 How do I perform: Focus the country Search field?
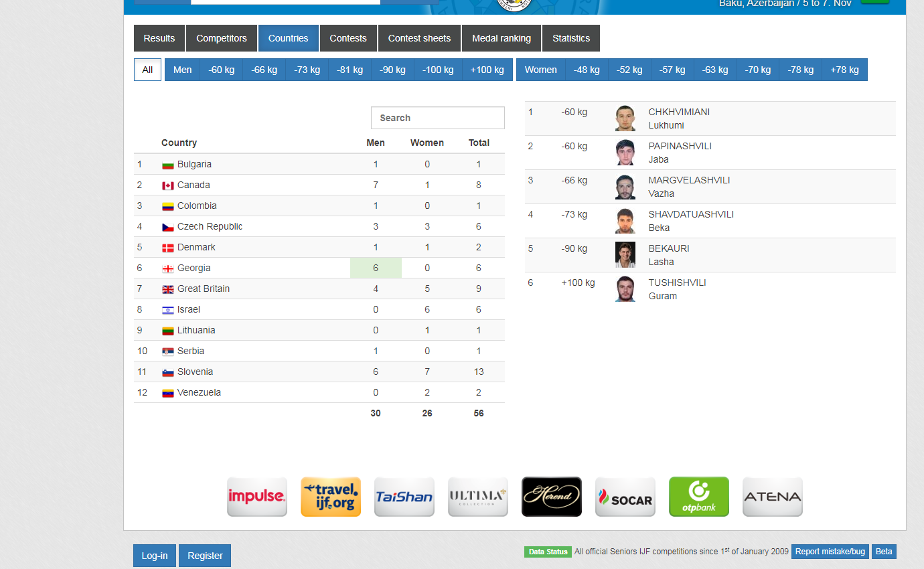[438, 118]
